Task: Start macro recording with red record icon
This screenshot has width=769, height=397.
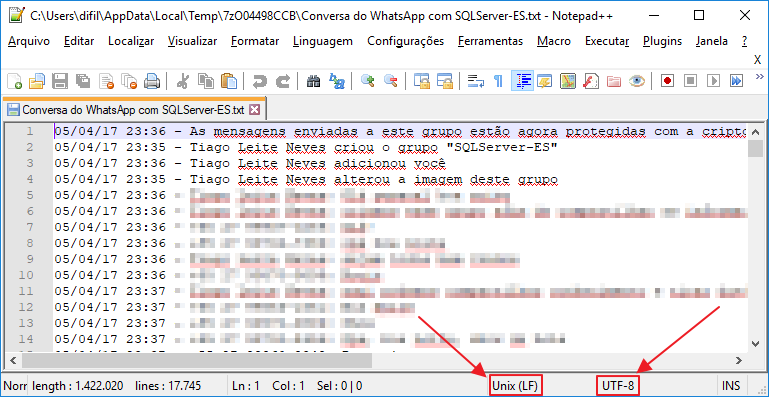Action: [666, 81]
